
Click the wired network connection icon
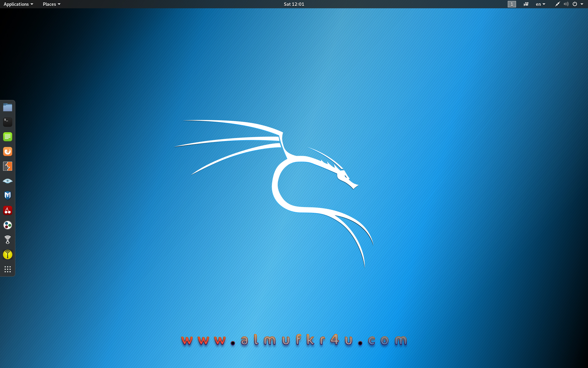[x=558, y=4]
